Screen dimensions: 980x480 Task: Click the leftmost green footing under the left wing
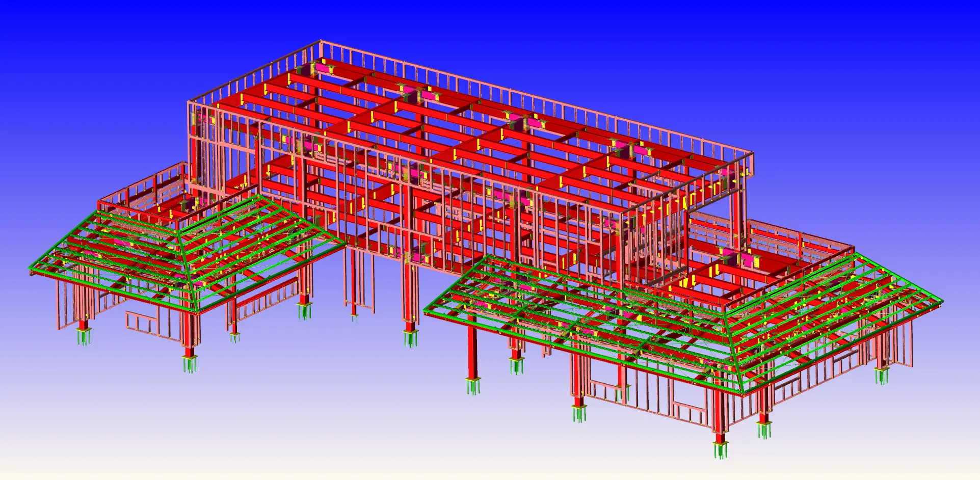(x=84, y=336)
